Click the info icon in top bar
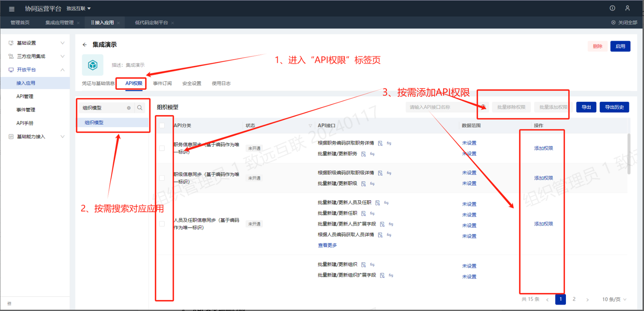Screen dimensions: 644x311 pyautogui.click(x=612, y=8)
